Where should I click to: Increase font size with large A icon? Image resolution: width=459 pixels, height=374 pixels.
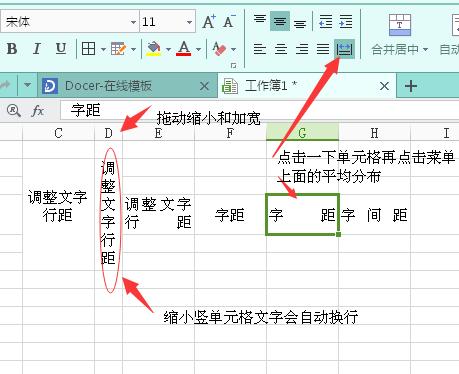(x=209, y=22)
